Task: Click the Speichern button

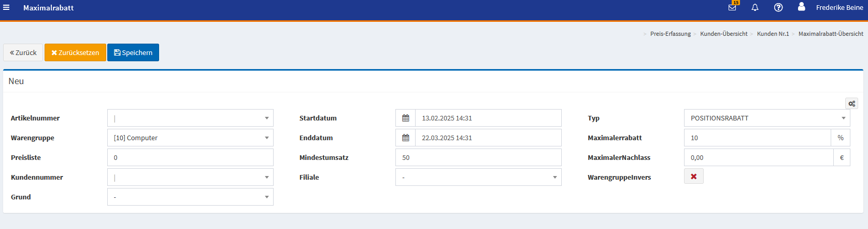Action: tap(133, 52)
